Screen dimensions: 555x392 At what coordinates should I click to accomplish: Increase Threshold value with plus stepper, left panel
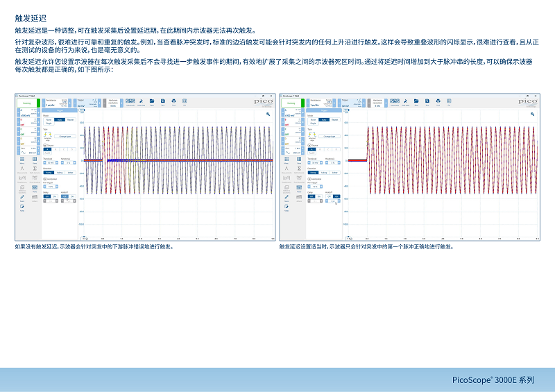pos(57,163)
